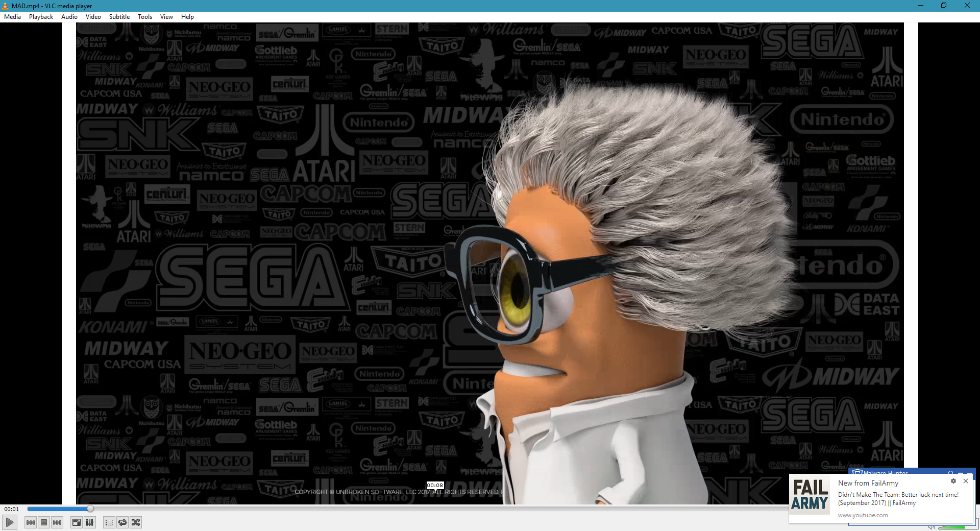Open the Playback menu
The width and height of the screenshot is (980, 531).
pos(41,17)
